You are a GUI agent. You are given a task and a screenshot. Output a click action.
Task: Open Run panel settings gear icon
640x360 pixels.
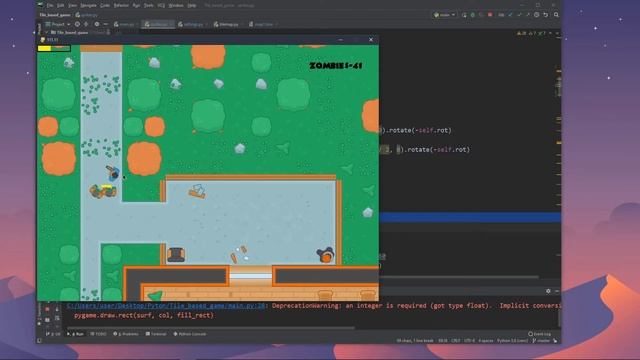548,291
